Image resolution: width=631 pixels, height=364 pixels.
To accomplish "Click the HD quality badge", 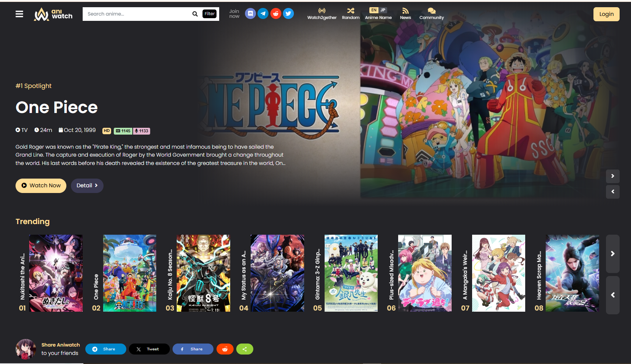I will point(107,131).
